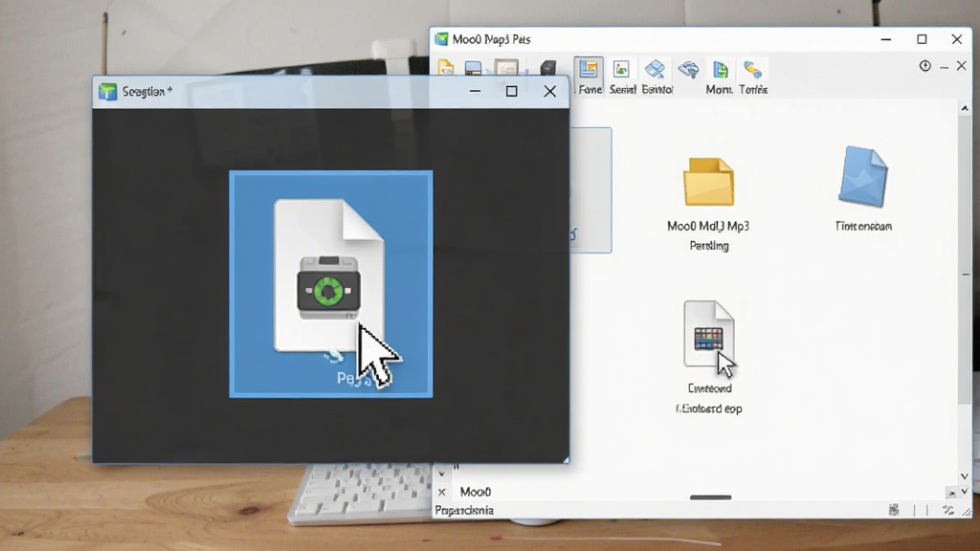Click the small X next to the pin icon
The image size is (980, 551).
(x=961, y=66)
